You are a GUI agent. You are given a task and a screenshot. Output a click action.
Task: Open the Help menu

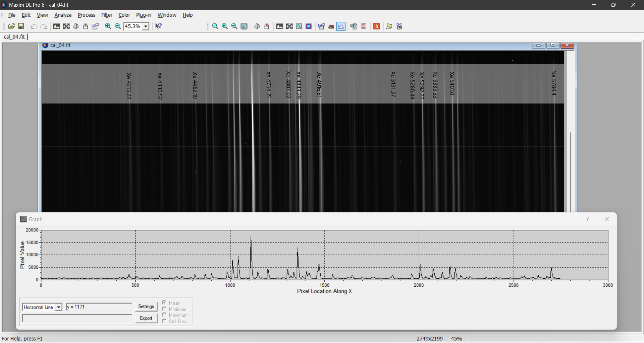[187, 15]
